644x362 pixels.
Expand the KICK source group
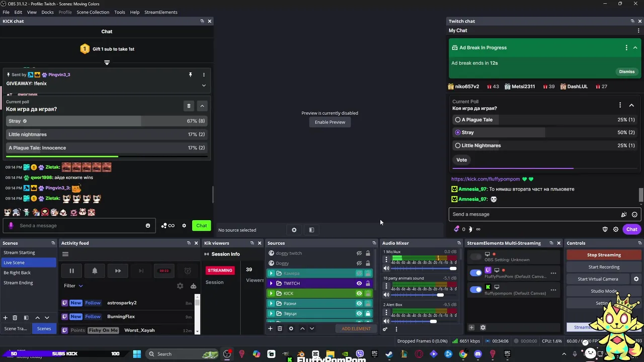(271, 293)
